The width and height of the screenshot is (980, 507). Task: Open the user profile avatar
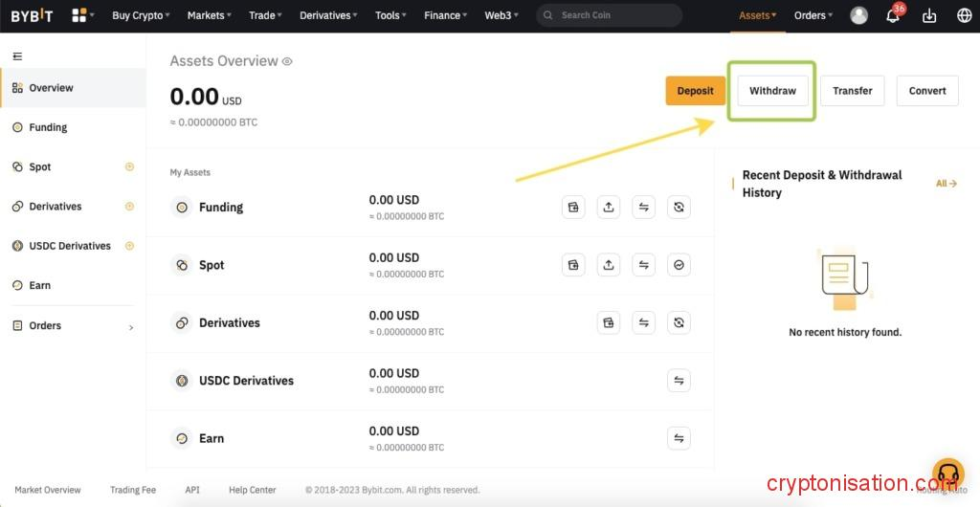click(858, 15)
